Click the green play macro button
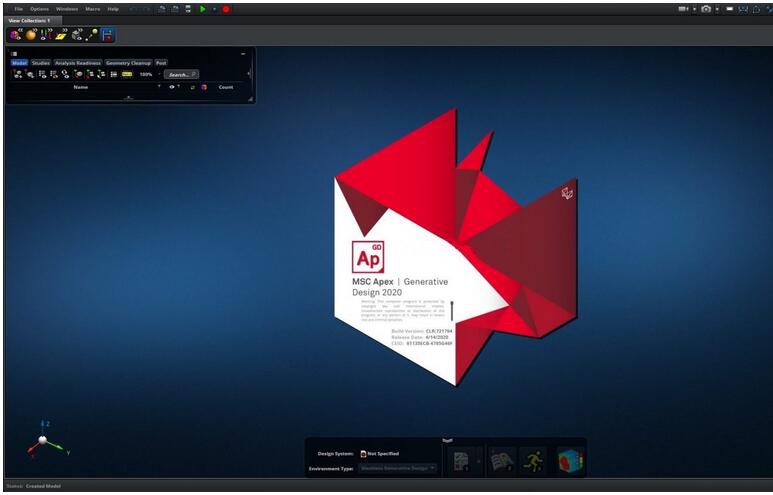Image resolution: width=773 pixels, height=495 pixels. pyautogui.click(x=202, y=9)
